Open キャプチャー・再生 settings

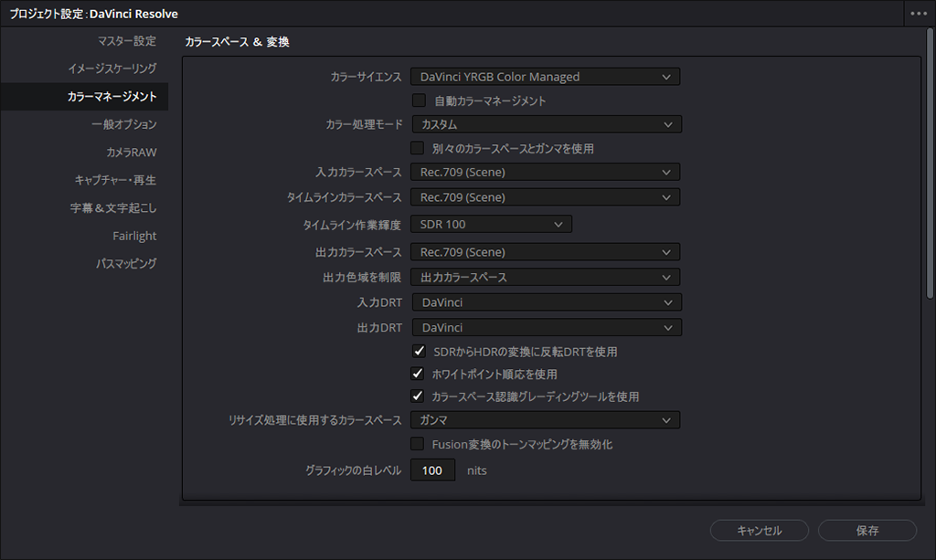click(115, 180)
